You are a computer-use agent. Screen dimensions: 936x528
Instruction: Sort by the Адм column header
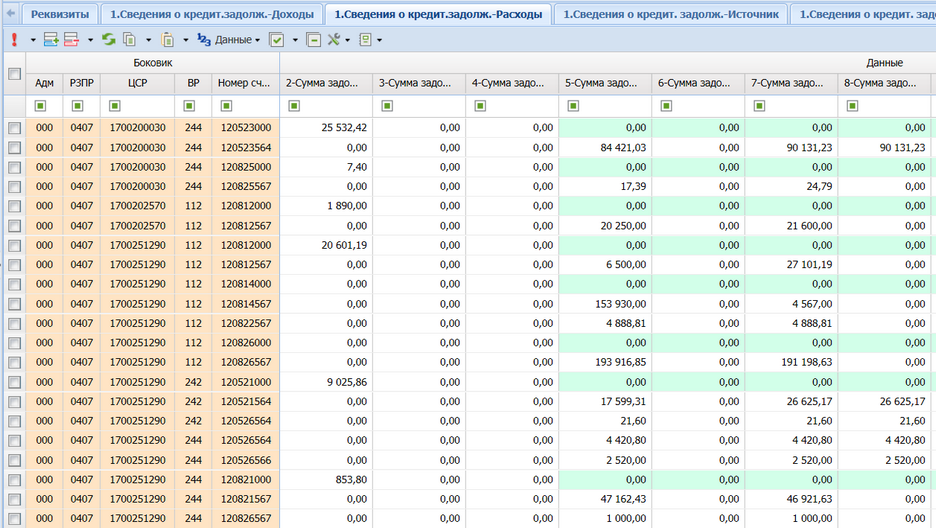44,83
